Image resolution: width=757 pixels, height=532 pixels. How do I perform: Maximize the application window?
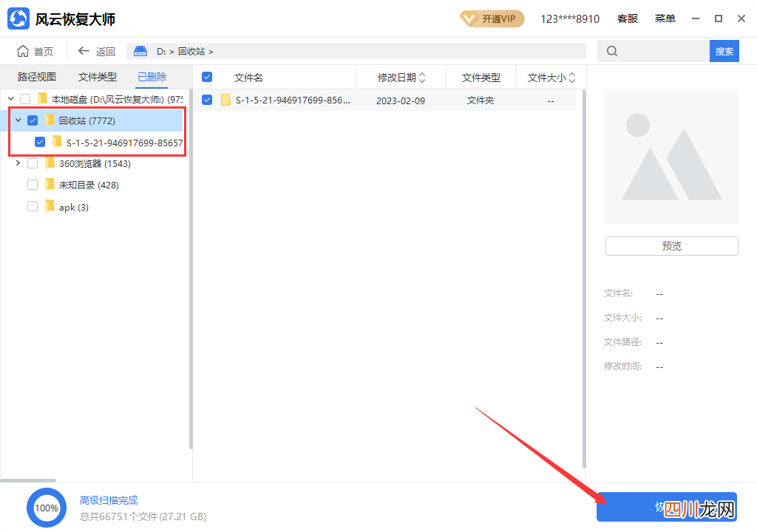coord(719,18)
